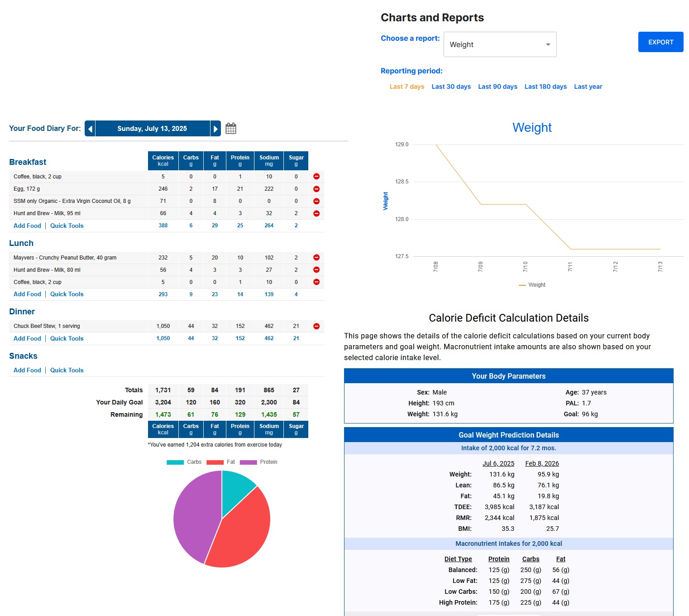Click the Balanced diet type row

click(509, 570)
